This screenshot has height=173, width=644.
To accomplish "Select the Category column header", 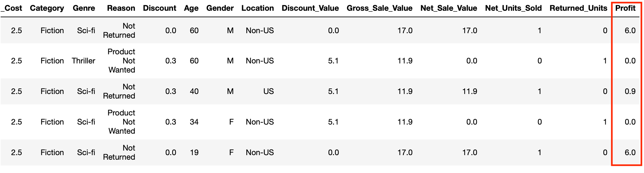I will point(47,8).
